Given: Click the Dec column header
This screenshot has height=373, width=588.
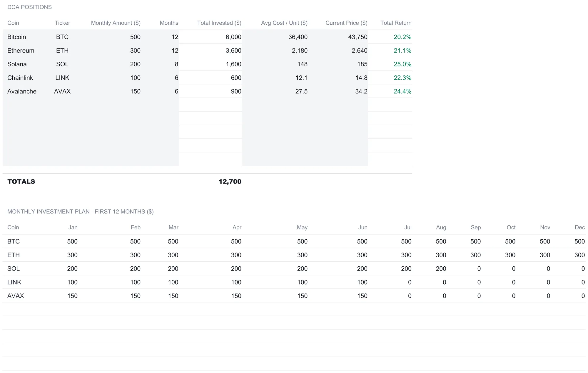Looking at the screenshot, I should coord(580,227).
